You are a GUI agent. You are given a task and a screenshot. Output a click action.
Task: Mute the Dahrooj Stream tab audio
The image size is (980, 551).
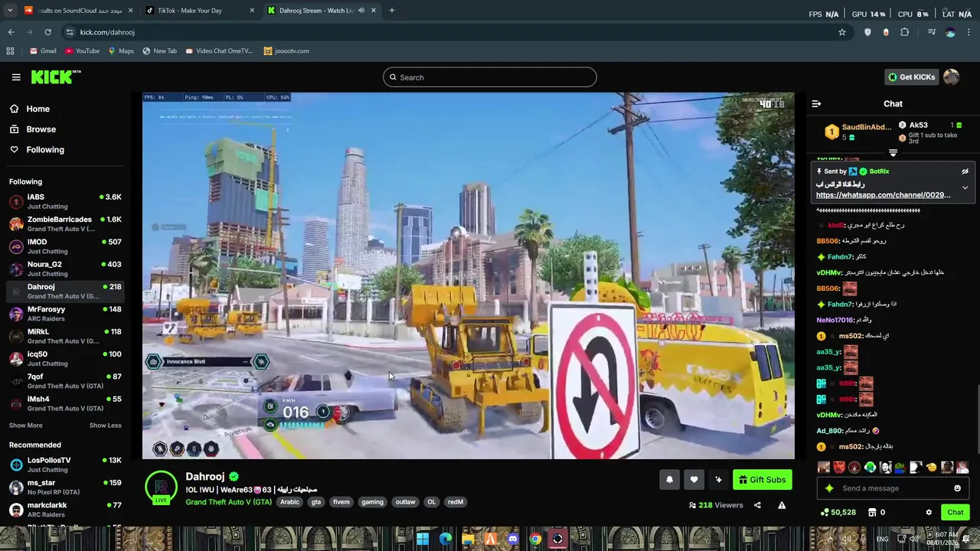(361, 11)
